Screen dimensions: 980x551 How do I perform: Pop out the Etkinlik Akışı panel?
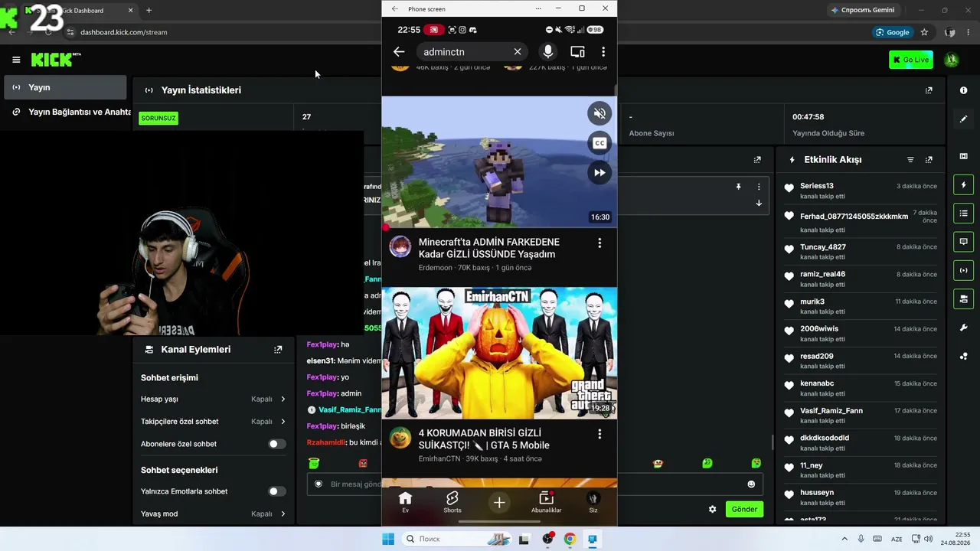(x=929, y=160)
